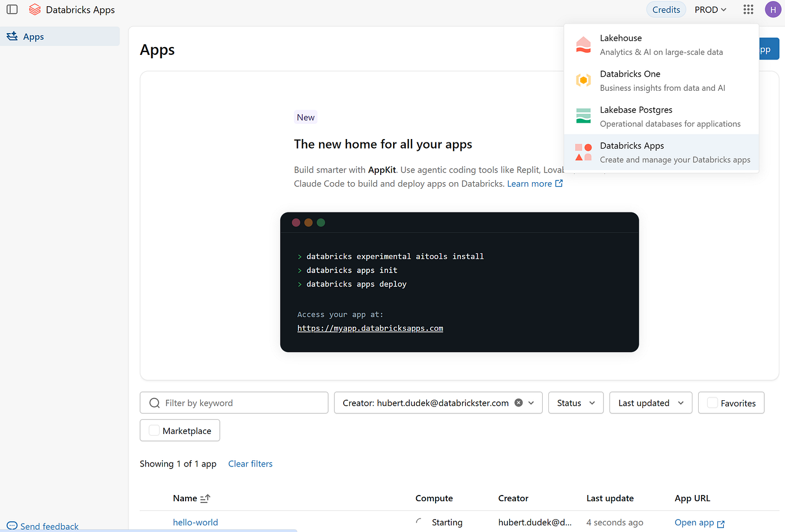Open the Status filter dropdown
Viewport: 785px width, 532px height.
point(576,403)
